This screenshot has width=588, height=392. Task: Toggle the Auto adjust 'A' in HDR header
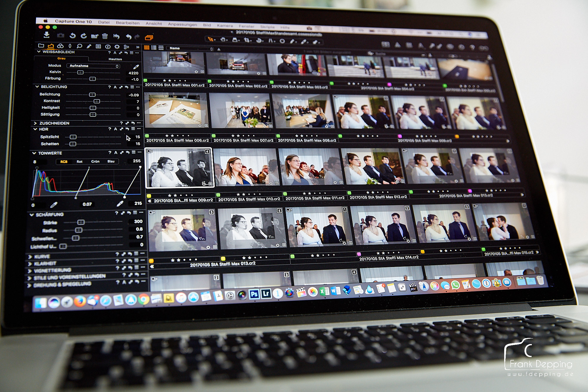pos(116,129)
